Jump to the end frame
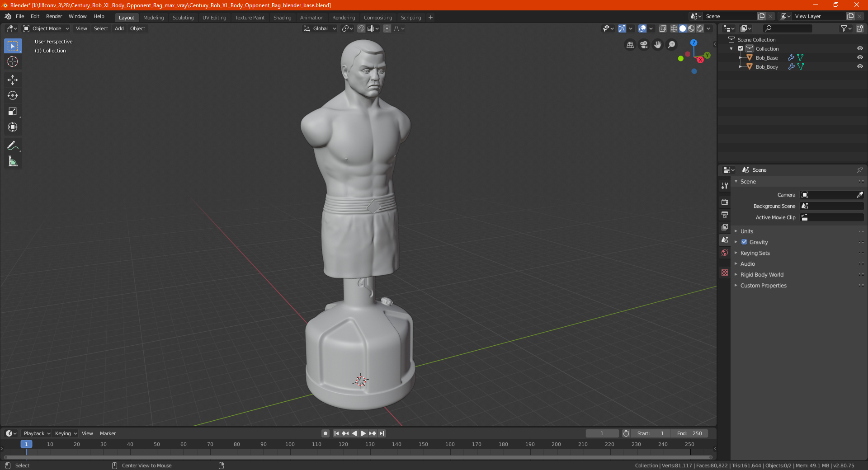This screenshot has width=868, height=470. 382,433
